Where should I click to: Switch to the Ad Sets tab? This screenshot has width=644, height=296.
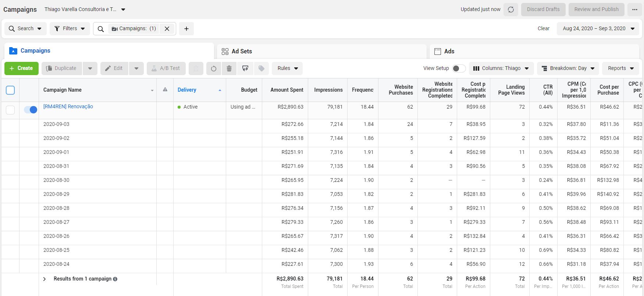pos(242,52)
